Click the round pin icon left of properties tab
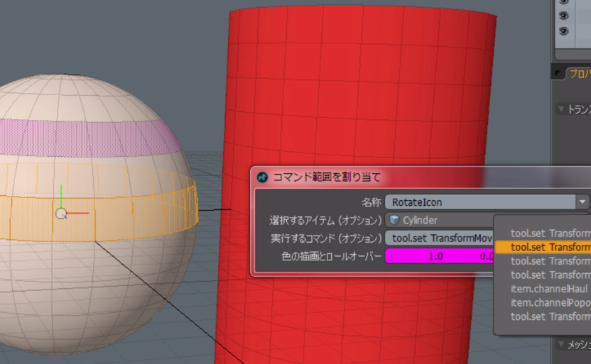This screenshot has width=591, height=364. point(558,74)
